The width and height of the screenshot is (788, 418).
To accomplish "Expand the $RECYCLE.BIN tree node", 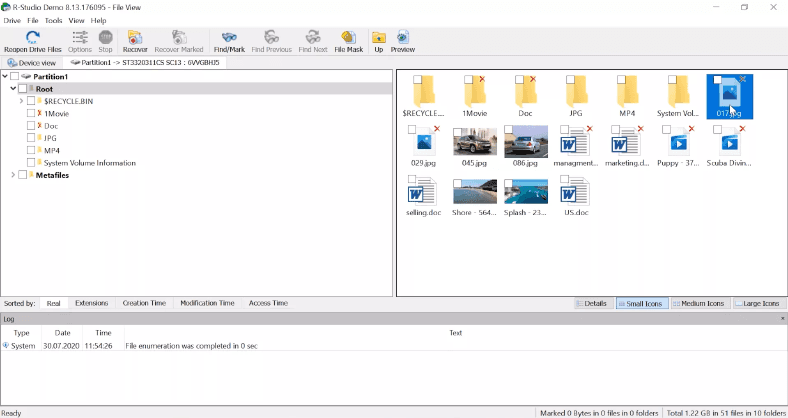I will click(x=22, y=101).
